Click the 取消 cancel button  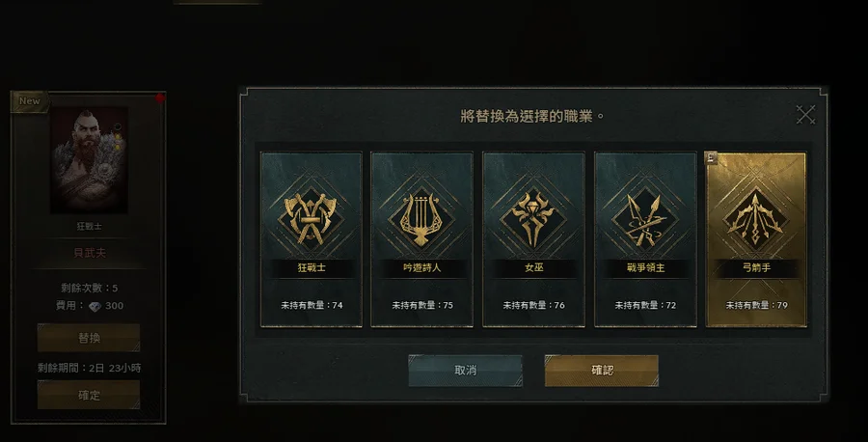[x=466, y=371]
